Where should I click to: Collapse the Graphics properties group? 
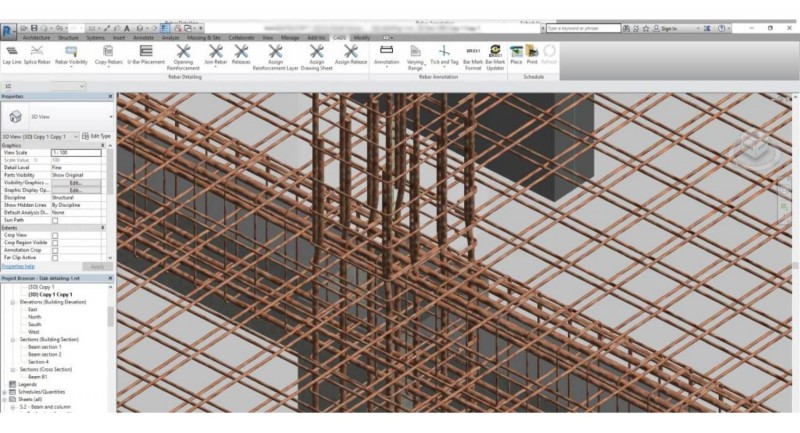[103, 145]
